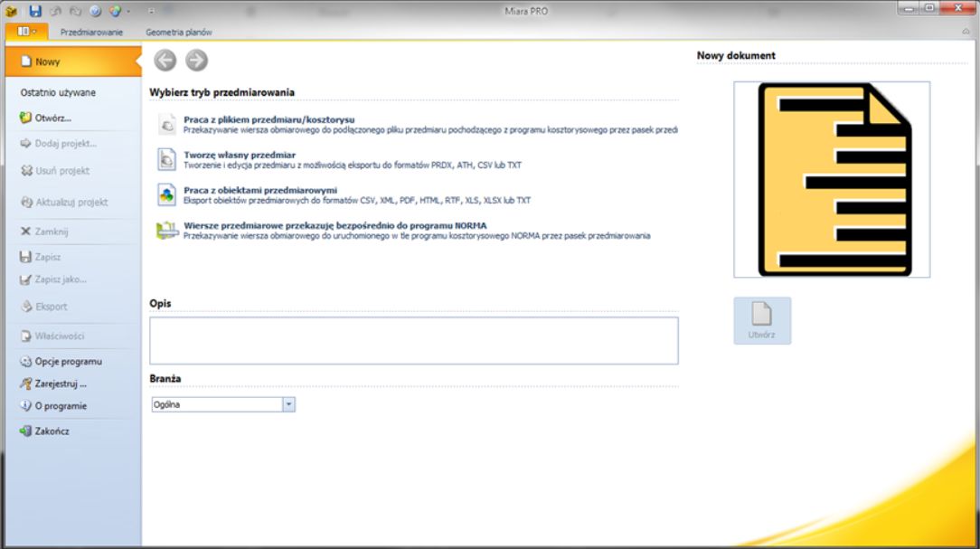Click Zapisz in the sidebar

pyautogui.click(x=41, y=256)
